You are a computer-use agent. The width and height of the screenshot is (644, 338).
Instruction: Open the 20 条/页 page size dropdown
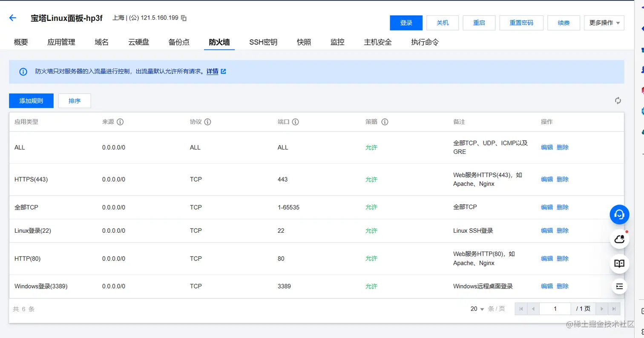pos(477,309)
